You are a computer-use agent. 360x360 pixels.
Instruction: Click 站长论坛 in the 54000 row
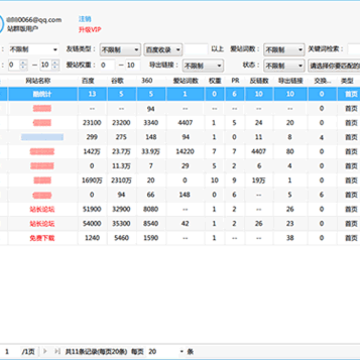[x=42, y=224]
